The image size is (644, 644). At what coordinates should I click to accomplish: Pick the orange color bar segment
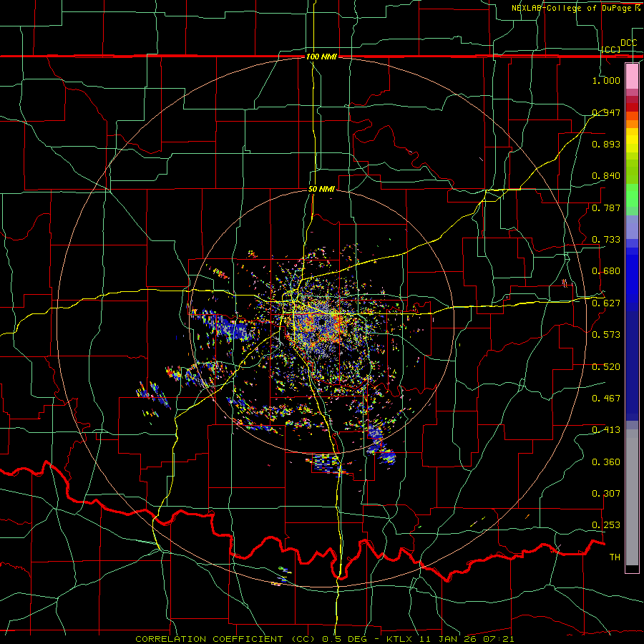point(632,124)
